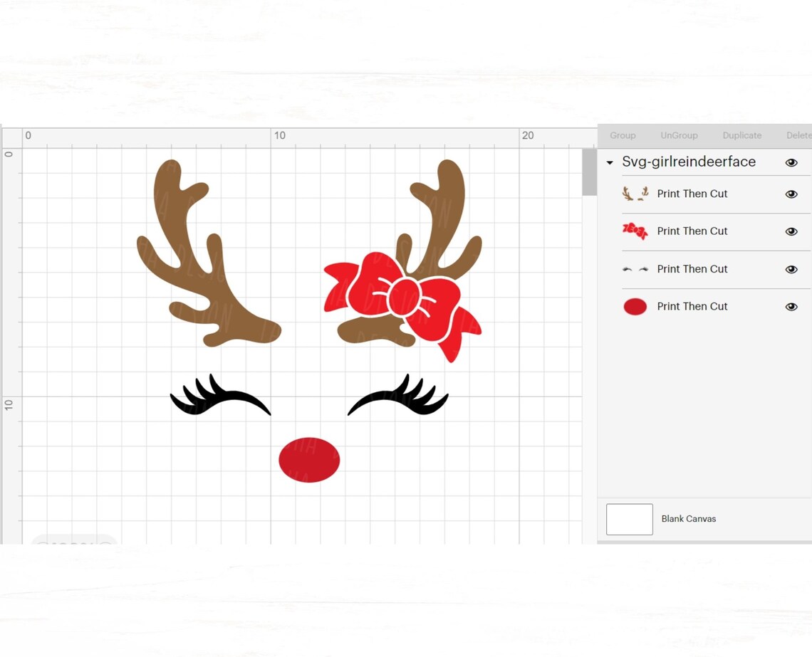Select the eyelashes layer thumbnail
The height and width of the screenshot is (657, 812).
(635, 269)
